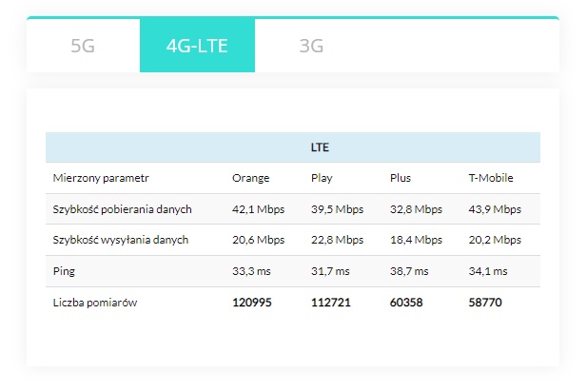The width and height of the screenshot is (587, 392).
Task: Click the 22,8 Mbps upload value
Action: [x=337, y=240]
